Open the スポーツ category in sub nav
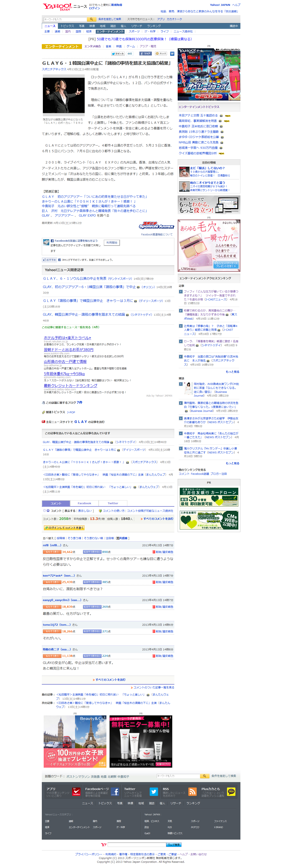This screenshot has height=868, width=282. [134, 31]
